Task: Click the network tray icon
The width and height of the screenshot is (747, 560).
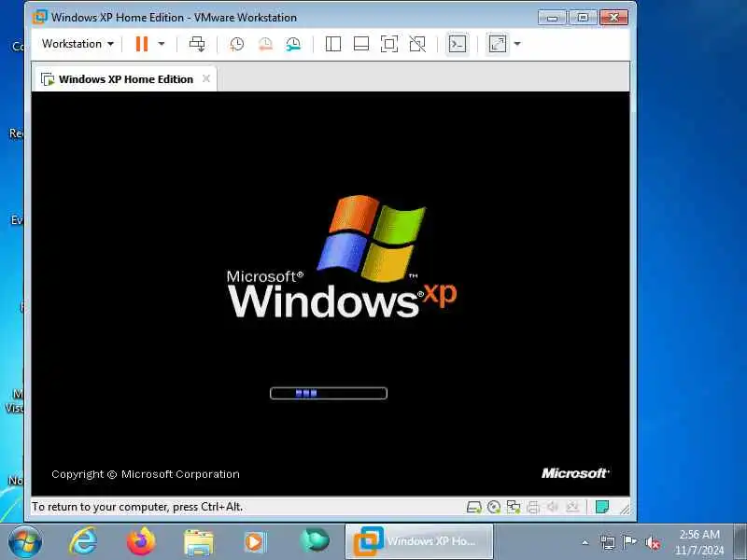Action: (x=608, y=542)
